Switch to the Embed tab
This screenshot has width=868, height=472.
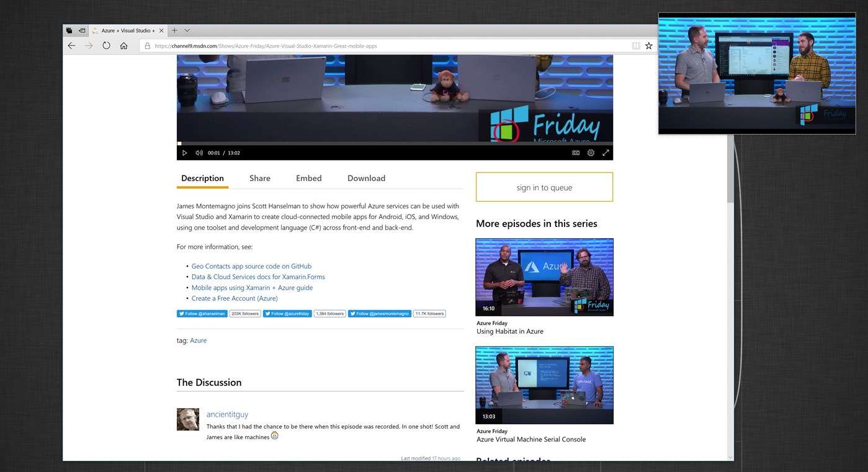[x=308, y=178]
